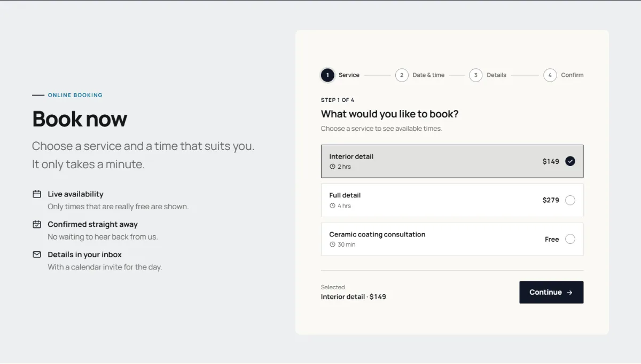The image size is (641, 364).
Task: Click the envelope icon beside Details in your inbox
Action: 37,255
